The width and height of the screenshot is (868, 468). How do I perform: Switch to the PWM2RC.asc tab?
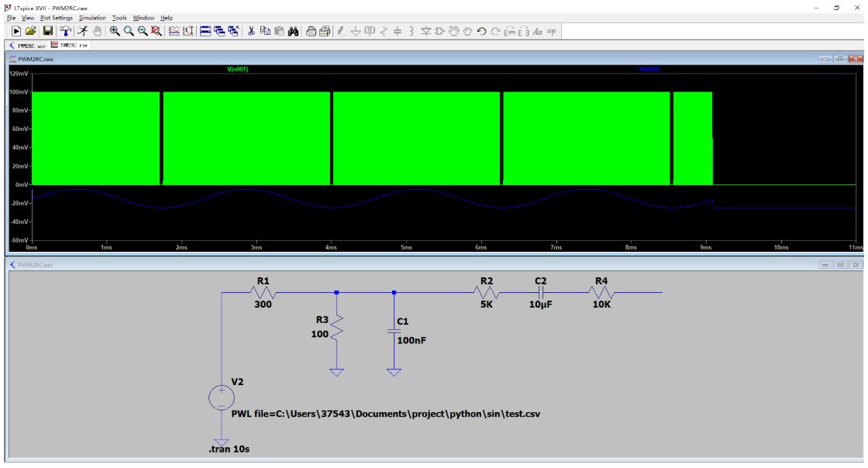27,45
